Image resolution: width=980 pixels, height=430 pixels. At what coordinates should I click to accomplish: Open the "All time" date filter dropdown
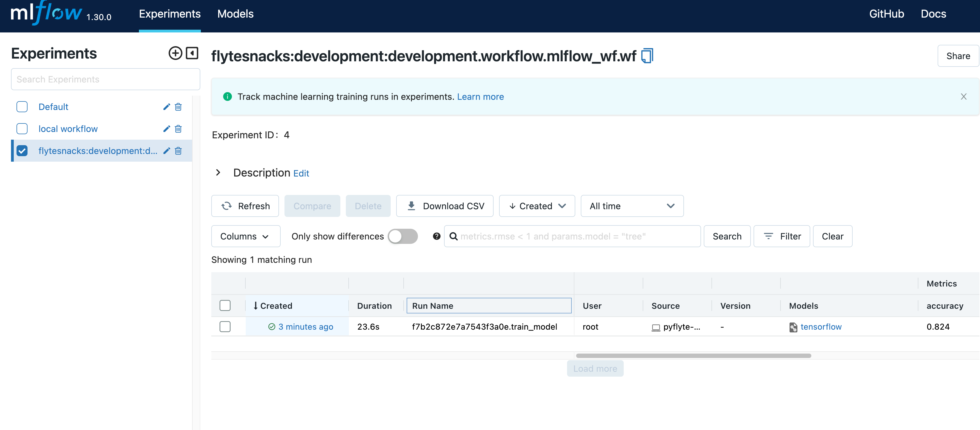[631, 206]
